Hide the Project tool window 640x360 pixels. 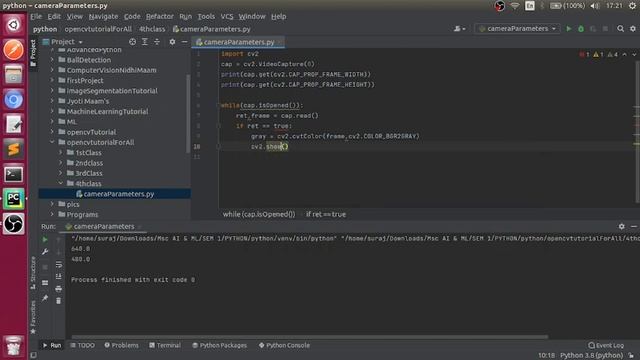coord(184,42)
